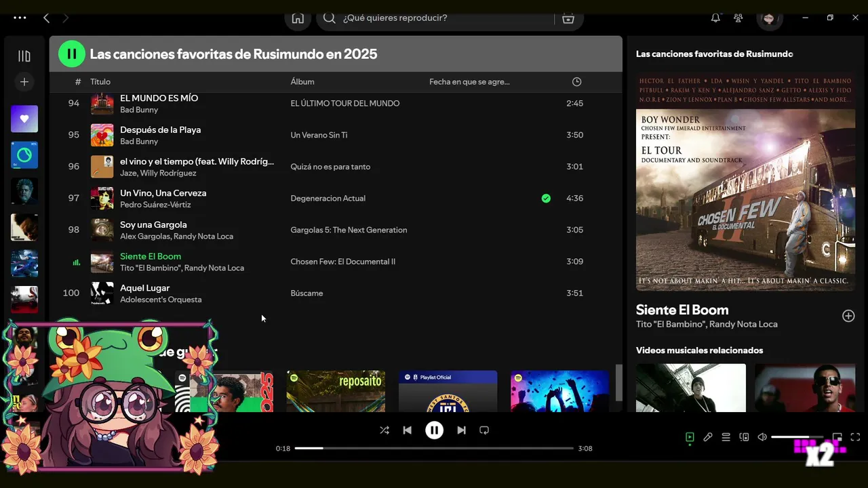The image size is (868, 488).
Task: Sort by the duration clock column
Action: coord(576,82)
